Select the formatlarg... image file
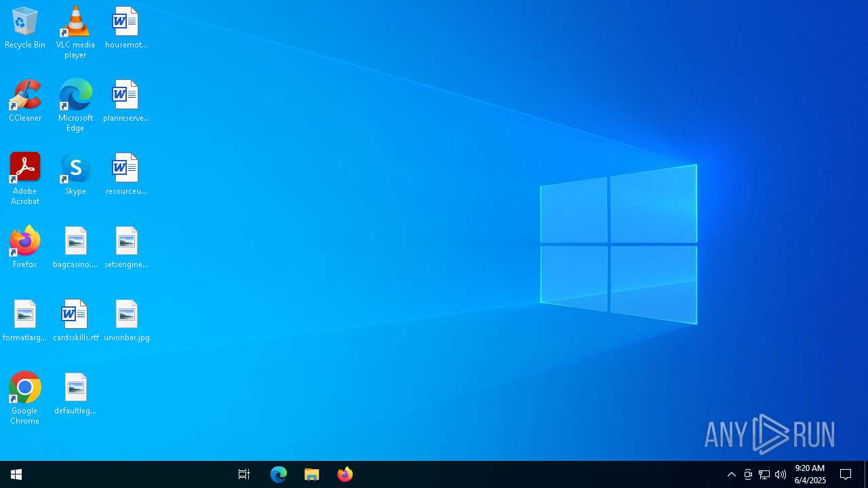The height and width of the screenshot is (488, 868). point(25,321)
